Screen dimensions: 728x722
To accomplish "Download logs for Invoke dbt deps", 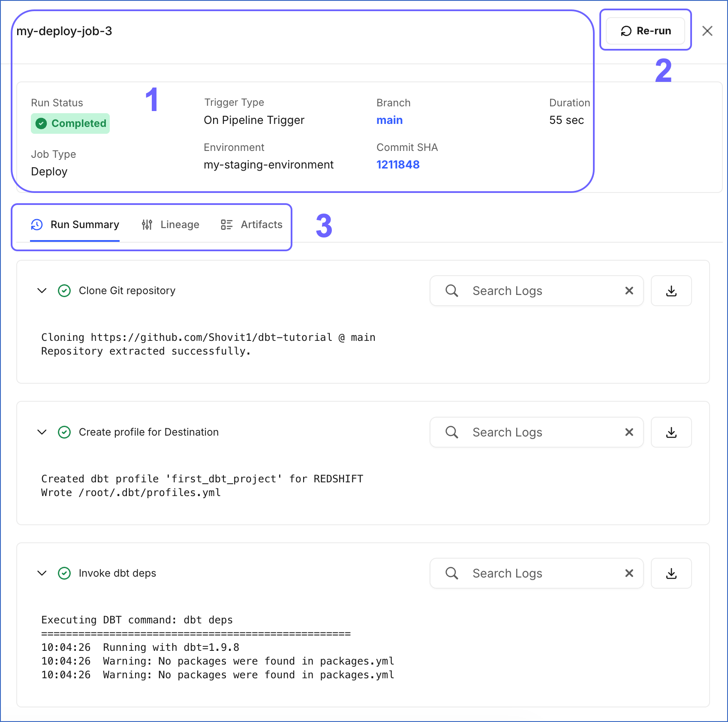I will (671, 573).
